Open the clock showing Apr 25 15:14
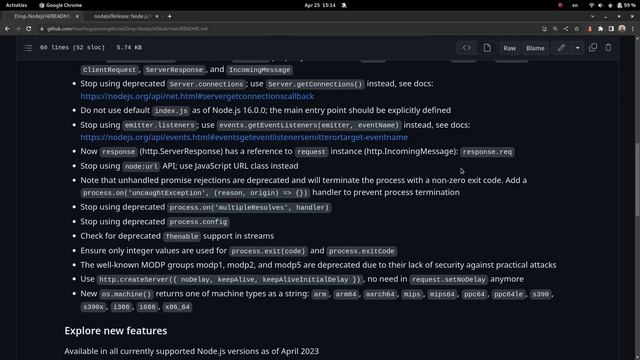Viewport: 640px width, 360px height. coord(320,5)
